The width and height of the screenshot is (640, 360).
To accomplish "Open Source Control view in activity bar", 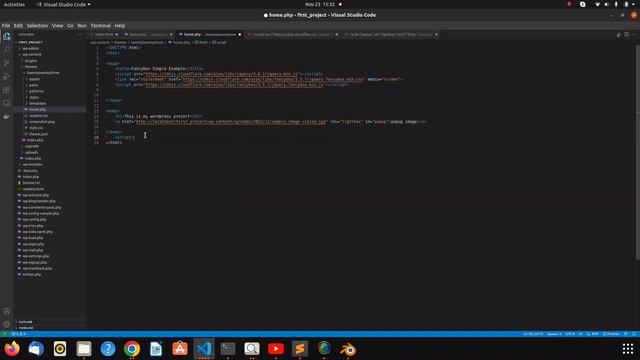I will (7, 63).
